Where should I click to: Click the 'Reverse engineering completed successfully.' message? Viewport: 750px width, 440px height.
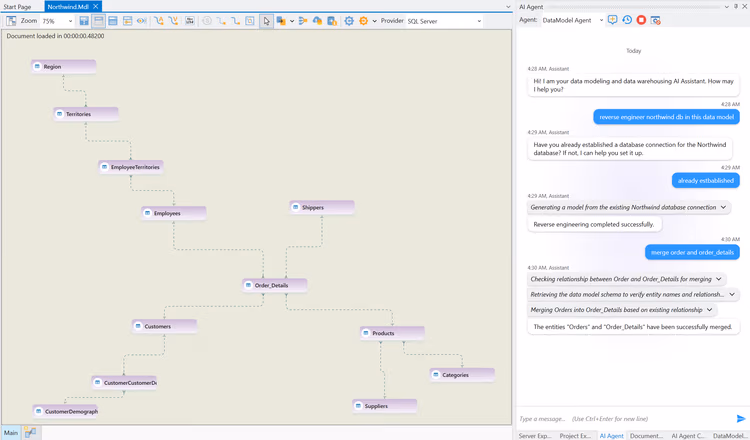click(594, 224)
